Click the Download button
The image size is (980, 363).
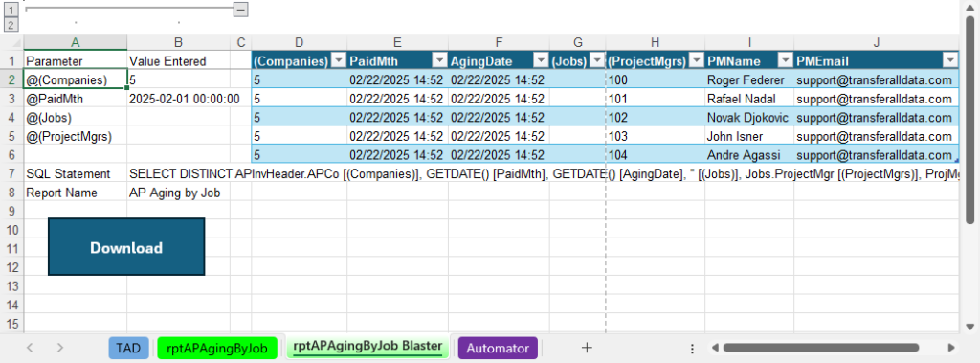pyautogui.click(x=126, y=246)
